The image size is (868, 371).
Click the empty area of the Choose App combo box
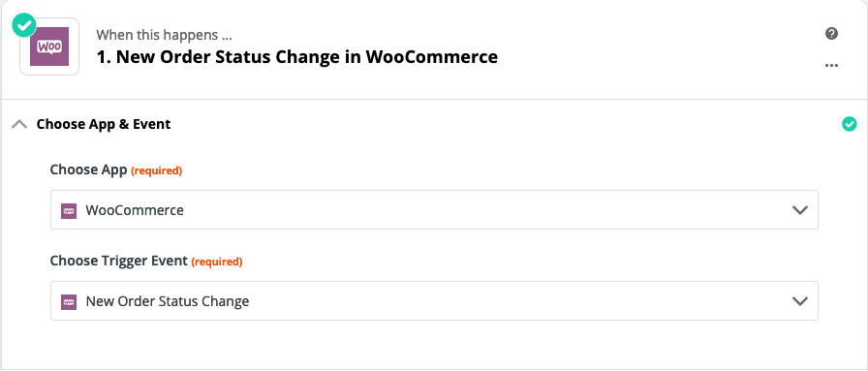487,210
